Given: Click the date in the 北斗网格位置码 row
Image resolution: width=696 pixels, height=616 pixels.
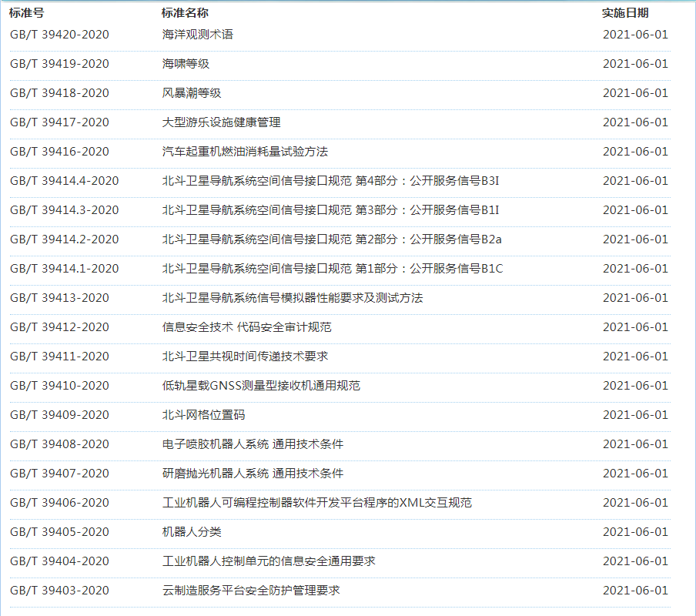Looking at the screenshot, I should [x=636, y=415].
